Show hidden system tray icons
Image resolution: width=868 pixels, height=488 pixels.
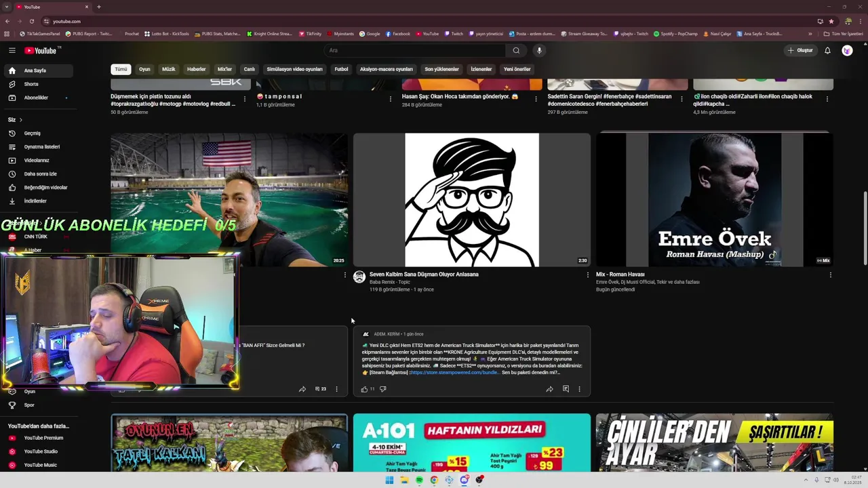pos(806,480)
